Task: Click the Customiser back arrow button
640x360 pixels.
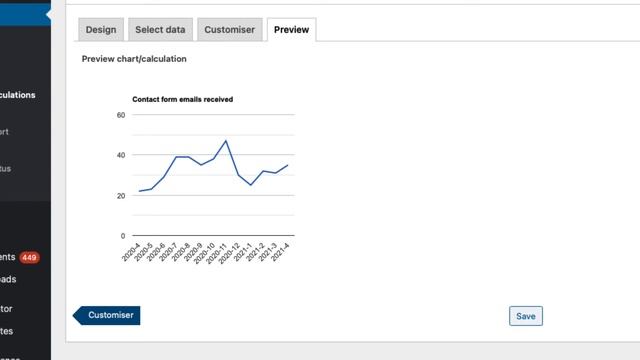Action: (107, 315)
